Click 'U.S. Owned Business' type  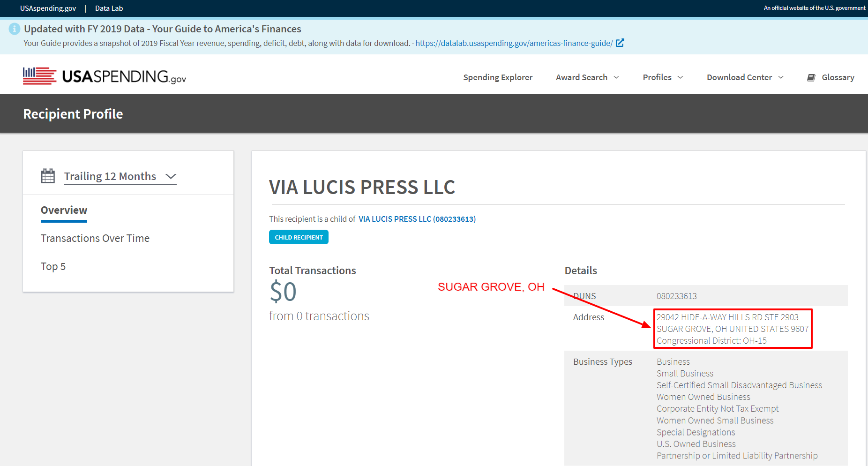click(x=696, y=444)
